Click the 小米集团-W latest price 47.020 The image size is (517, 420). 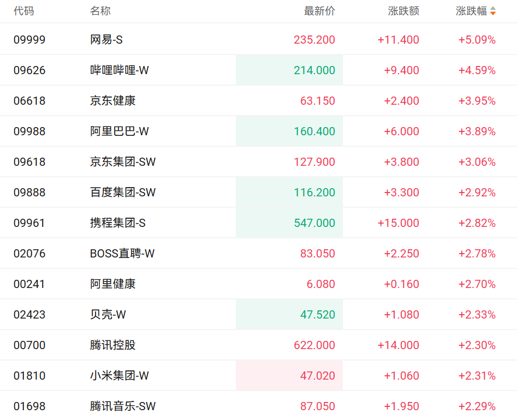pyautogui.click(x=317, y=376)
